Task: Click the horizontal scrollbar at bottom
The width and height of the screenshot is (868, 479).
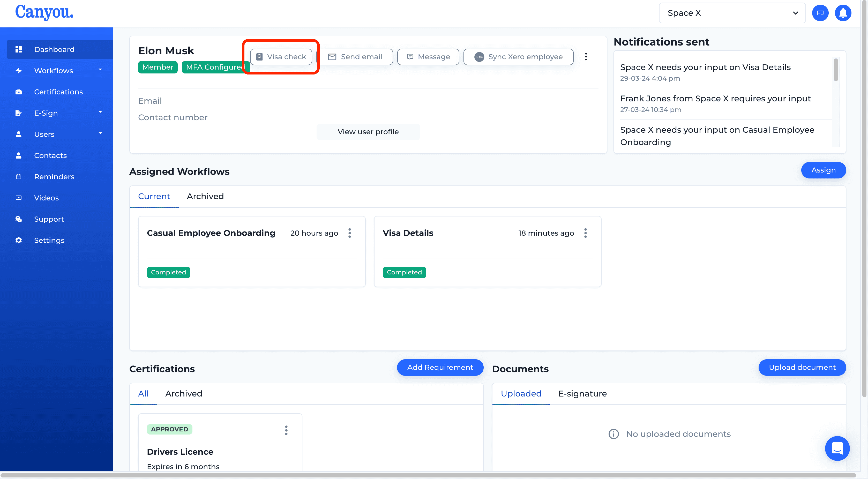Action: 428,475
